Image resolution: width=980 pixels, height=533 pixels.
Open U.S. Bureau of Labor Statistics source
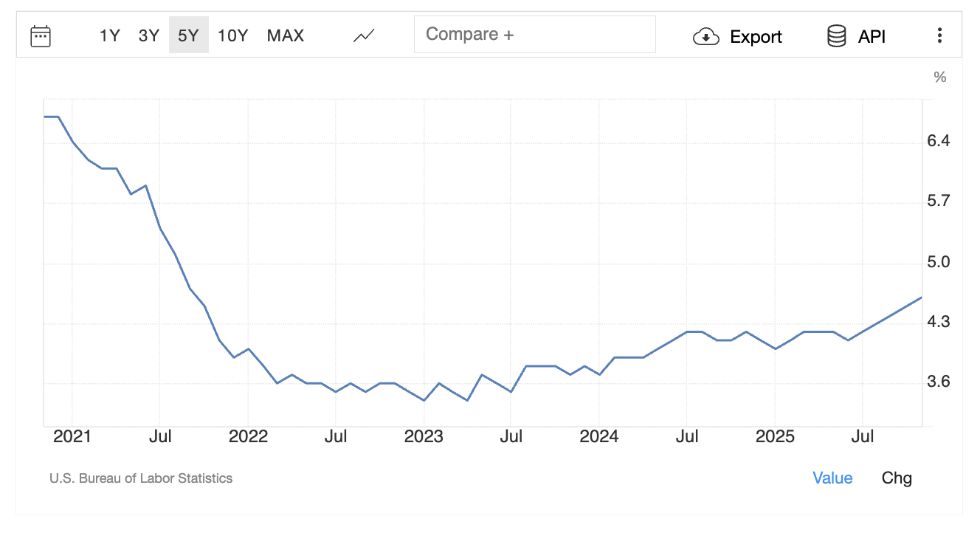point(141,478)
